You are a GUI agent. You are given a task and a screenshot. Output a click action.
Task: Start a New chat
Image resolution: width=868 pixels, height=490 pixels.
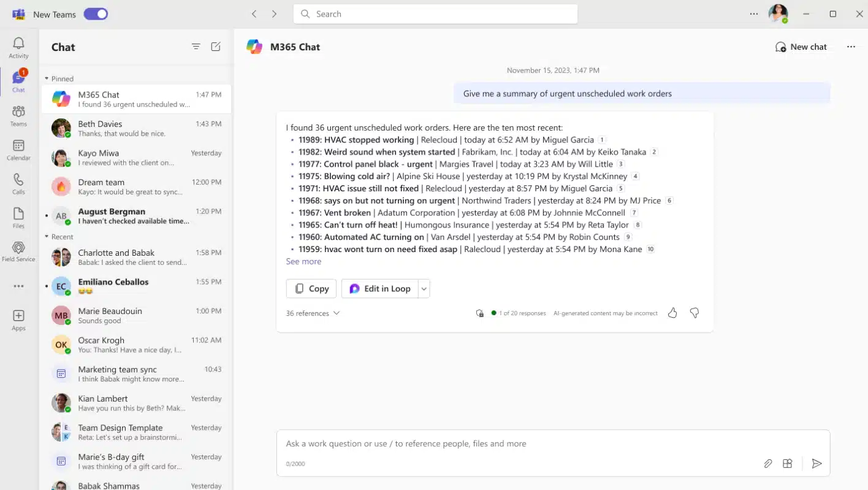point(801,47)
